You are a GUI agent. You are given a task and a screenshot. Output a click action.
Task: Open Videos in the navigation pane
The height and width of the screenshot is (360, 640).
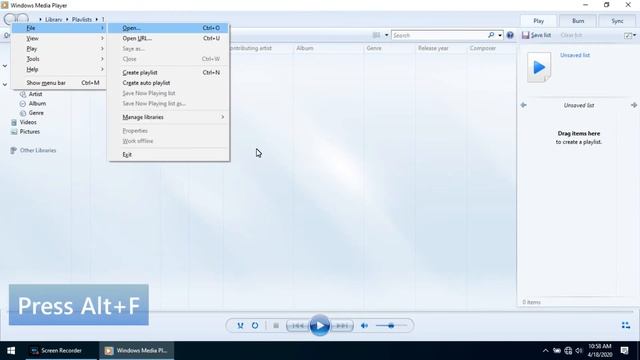pos(28,122)
